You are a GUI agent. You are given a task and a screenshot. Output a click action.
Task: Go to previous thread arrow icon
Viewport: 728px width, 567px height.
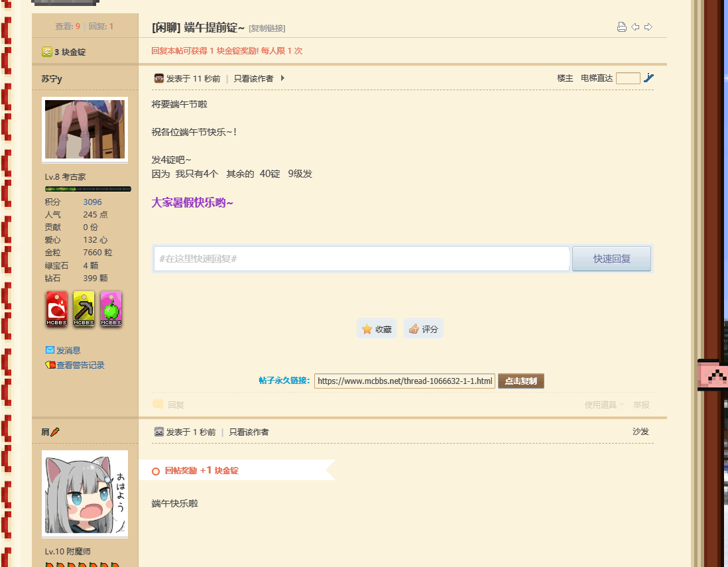635,27
